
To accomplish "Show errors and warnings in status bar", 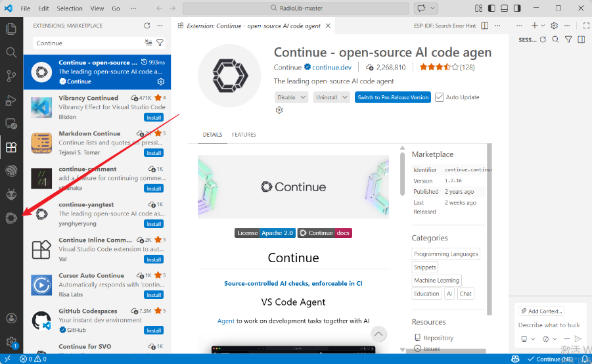I will coord(34,359).
